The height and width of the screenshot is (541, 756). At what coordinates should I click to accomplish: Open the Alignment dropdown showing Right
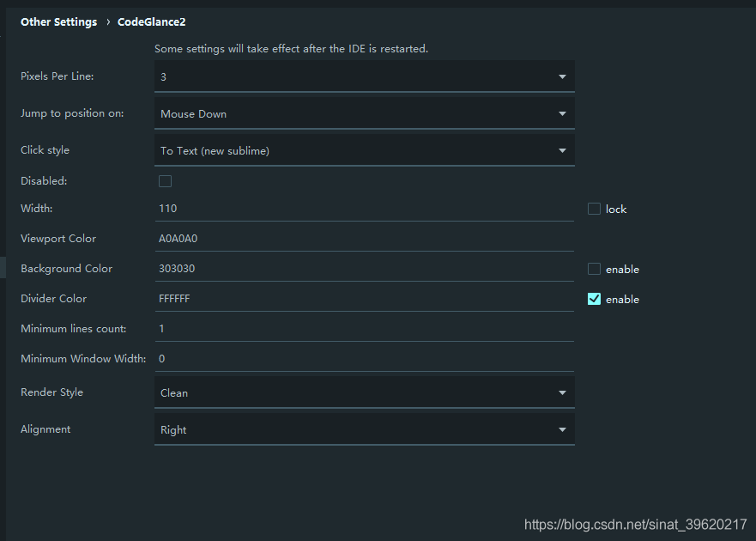[x=365, y=429]
